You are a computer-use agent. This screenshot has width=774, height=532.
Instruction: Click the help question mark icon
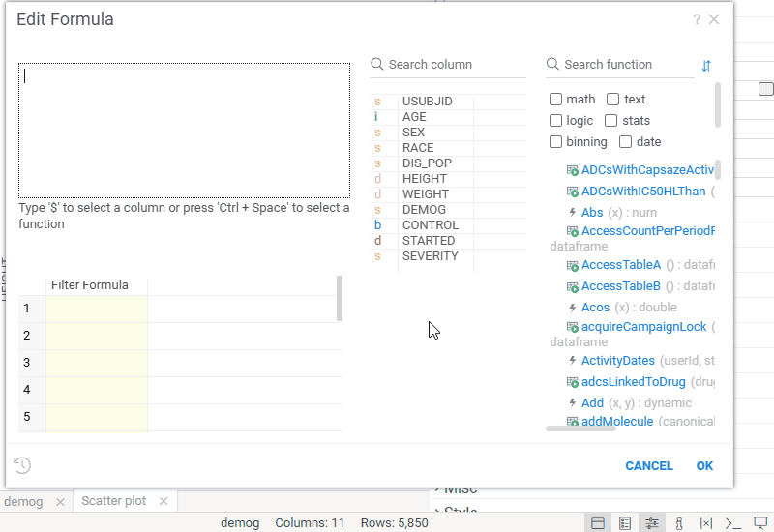(697, 19)
